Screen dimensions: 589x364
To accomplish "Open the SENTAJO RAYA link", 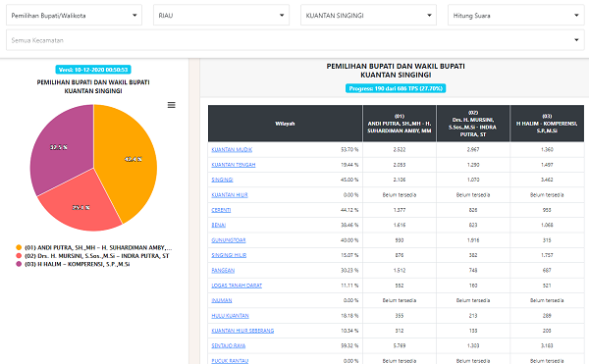I will [229, 345].
